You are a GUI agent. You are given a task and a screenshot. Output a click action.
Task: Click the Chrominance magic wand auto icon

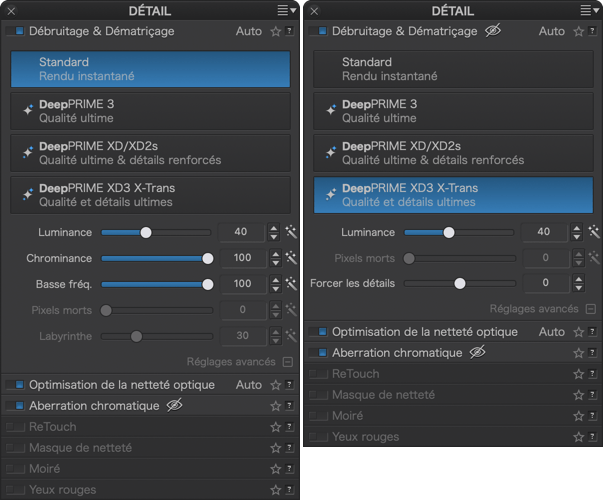click(291, 258)
